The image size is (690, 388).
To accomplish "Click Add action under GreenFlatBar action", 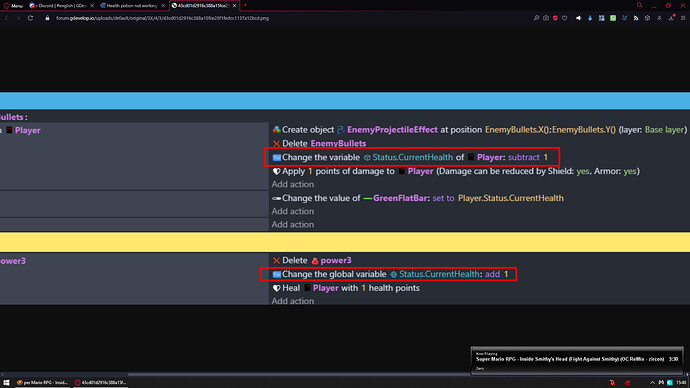I will (293, 211).
